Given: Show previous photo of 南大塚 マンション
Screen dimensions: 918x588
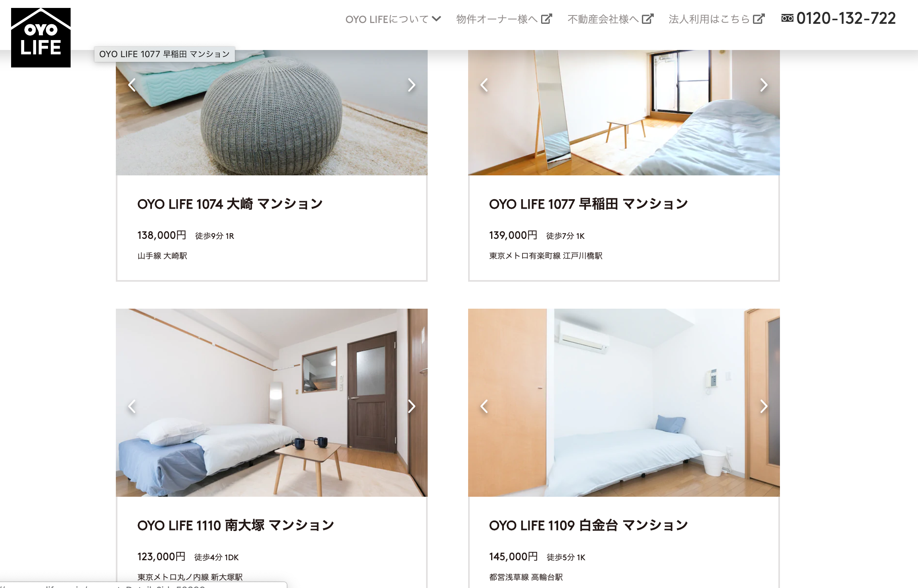Looking at the screenshot, I should pyautogui.click(x=132, y=406).
